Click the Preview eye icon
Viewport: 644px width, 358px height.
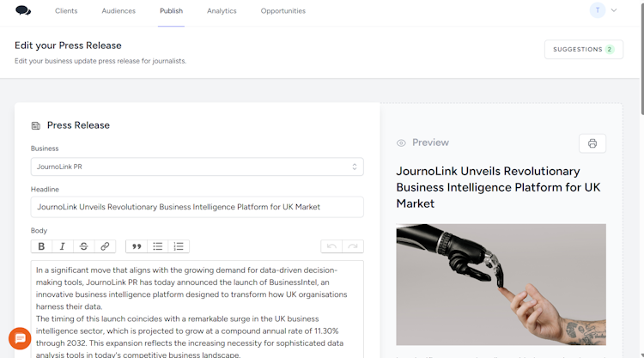click(401, 143)
